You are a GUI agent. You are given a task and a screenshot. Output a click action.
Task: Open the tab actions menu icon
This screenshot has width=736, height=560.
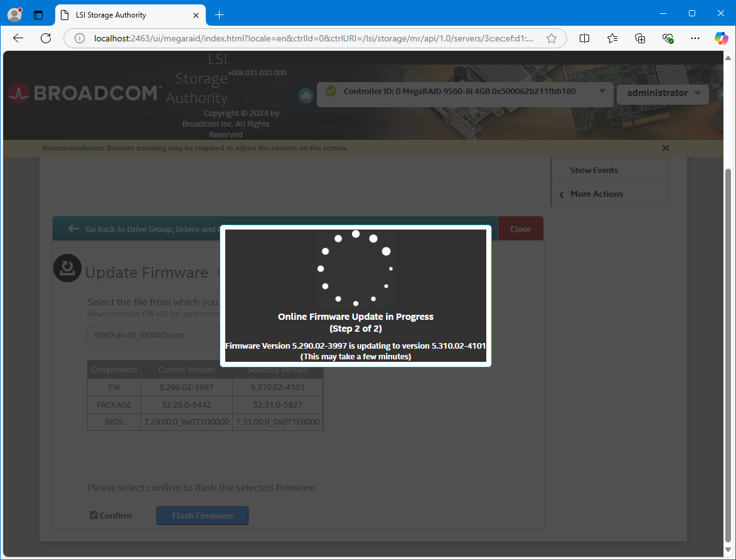coord(38,15)
